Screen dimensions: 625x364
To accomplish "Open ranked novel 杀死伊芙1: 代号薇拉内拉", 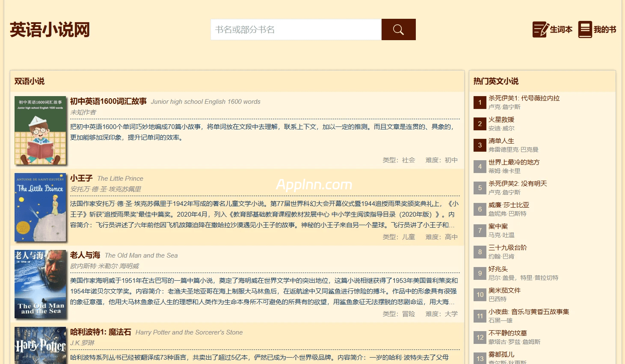I will coord(524,98).
